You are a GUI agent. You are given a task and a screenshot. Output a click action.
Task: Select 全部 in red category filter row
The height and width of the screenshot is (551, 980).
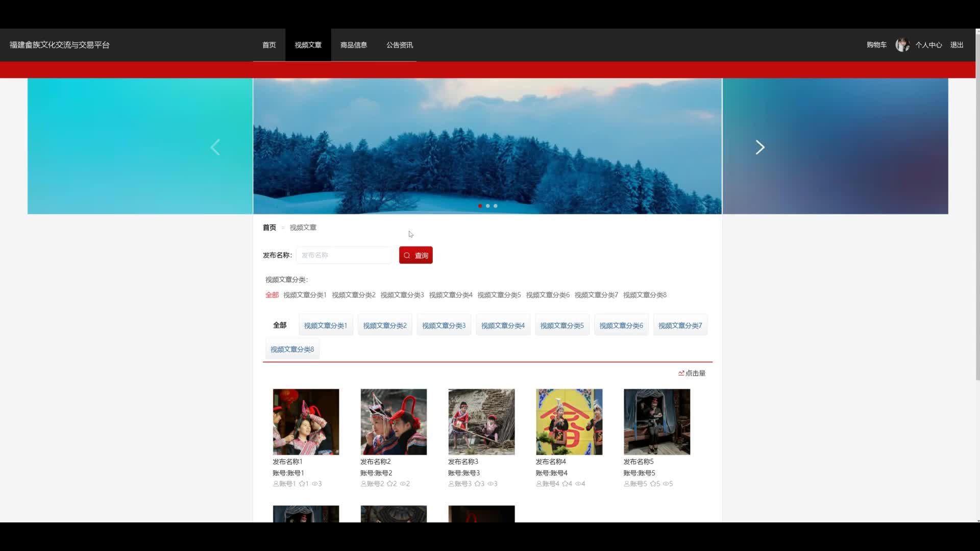pos(272,295)
